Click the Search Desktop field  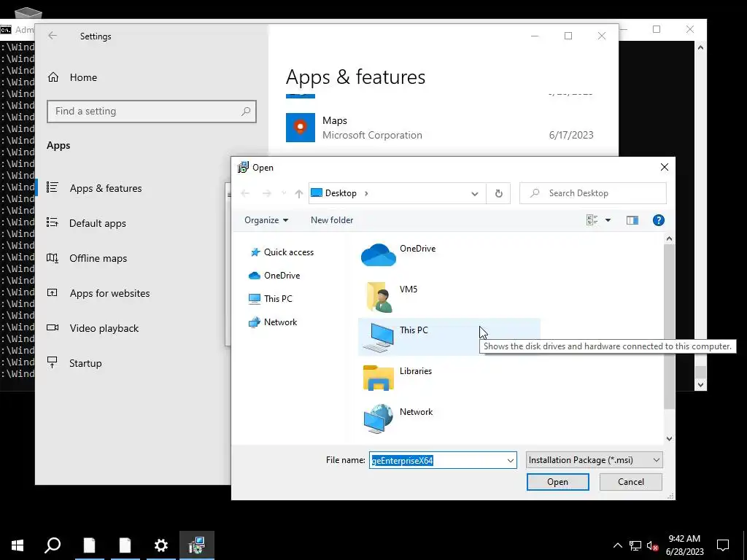click(x=593, y=193)
